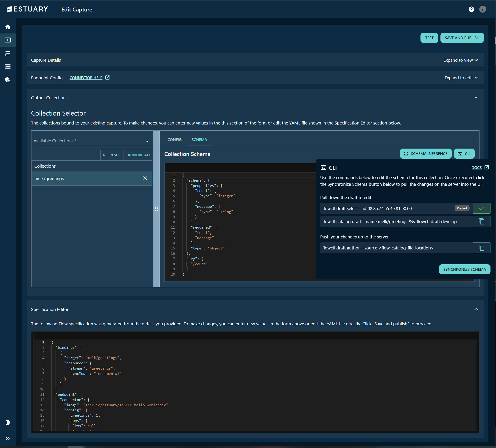Click REMOVE ALL collections
The height and width of the screenshot is (448, 496).
(139, 155)
